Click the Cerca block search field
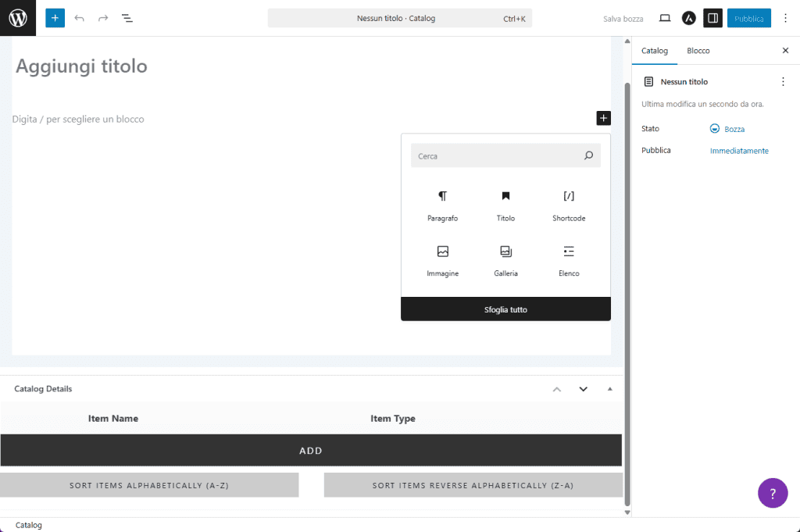The width and height of the screenshot is (800, 532). [x=498, y=156]
